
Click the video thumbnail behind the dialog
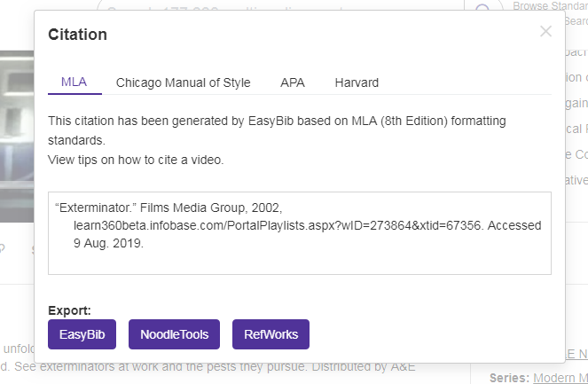(x=17, y=136)
